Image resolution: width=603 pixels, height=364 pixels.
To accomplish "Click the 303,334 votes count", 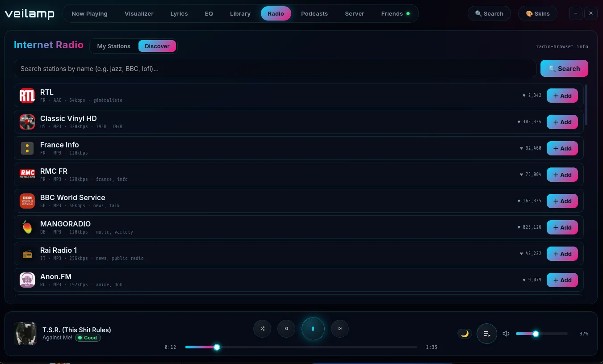I will 529,122.
